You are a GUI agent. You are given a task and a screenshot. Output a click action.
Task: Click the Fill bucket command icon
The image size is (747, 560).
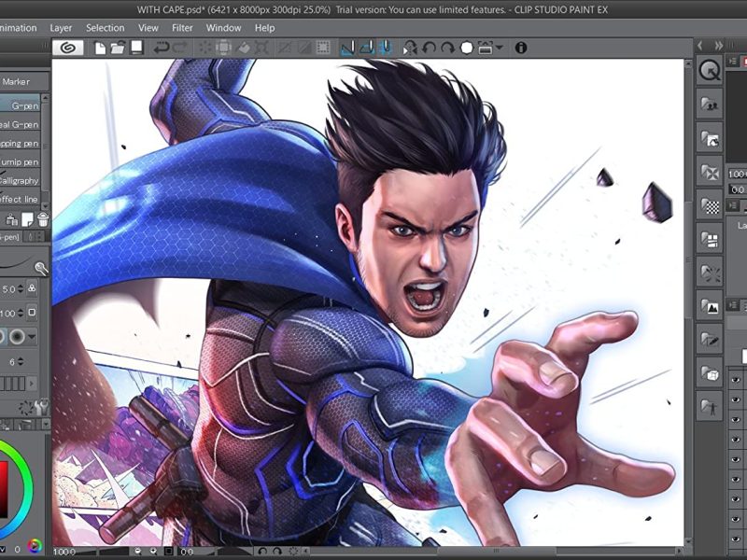coord(244,48)
